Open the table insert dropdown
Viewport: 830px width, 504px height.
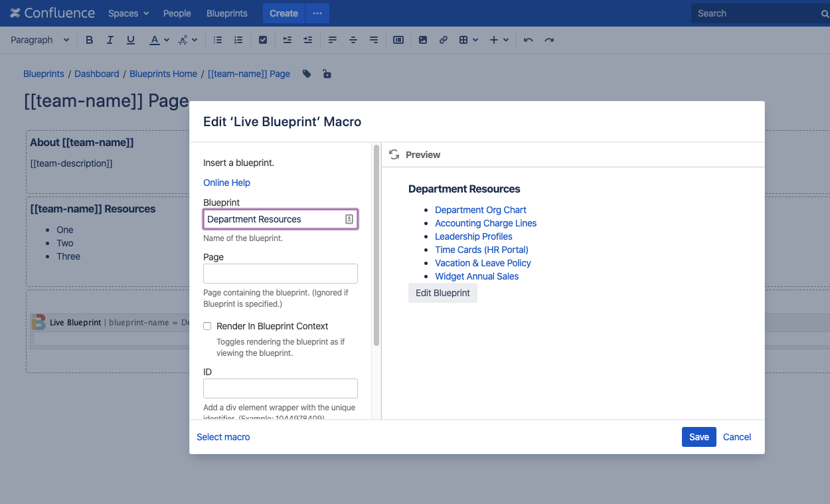pyautogui.click(x=468, y=40)
